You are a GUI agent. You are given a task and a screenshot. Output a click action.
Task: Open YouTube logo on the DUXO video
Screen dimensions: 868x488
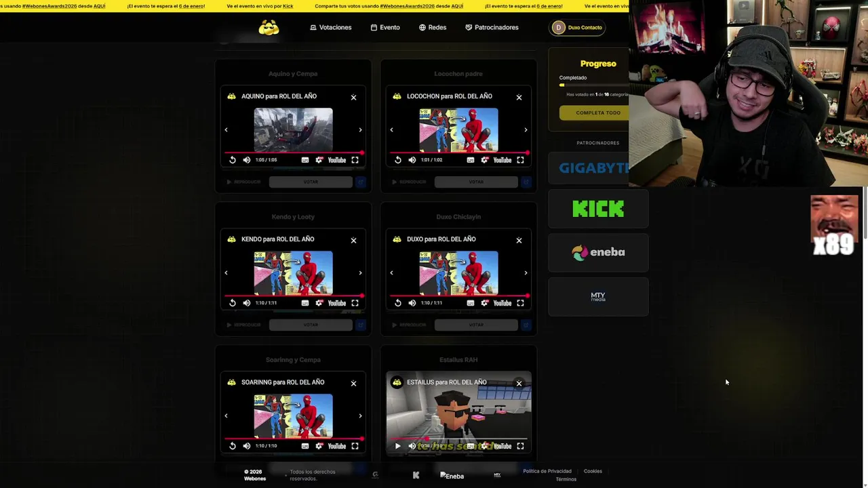[x=502, y=303]
